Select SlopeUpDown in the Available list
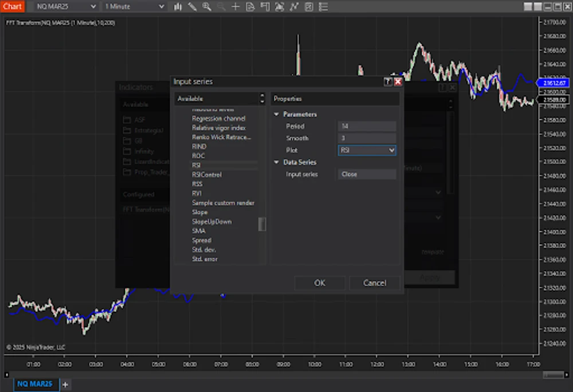573x392 pixels. 211,221
